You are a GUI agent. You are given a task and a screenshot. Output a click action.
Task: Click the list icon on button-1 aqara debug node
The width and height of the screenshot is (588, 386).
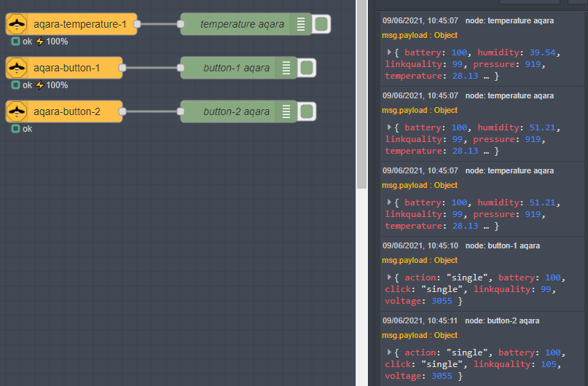pos(286,68)
